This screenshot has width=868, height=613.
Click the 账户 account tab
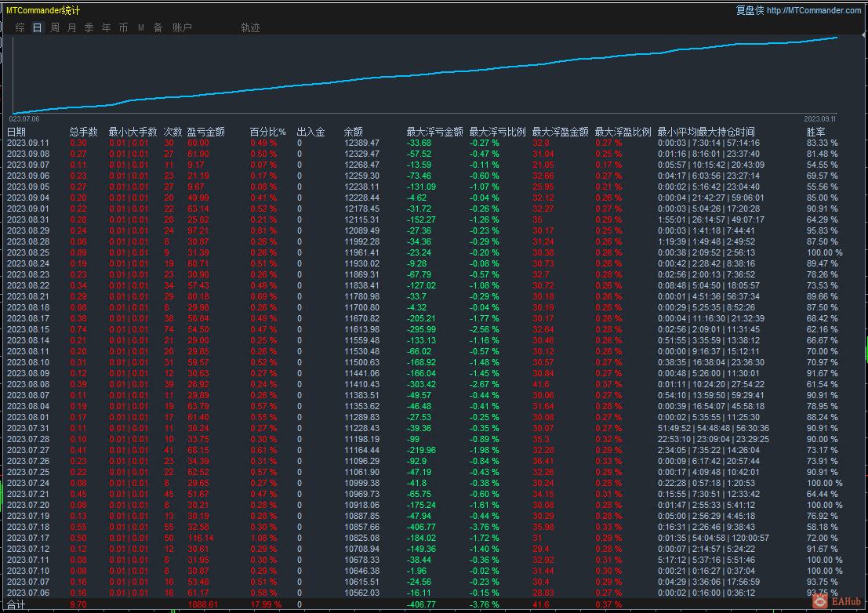pos(182,27)
